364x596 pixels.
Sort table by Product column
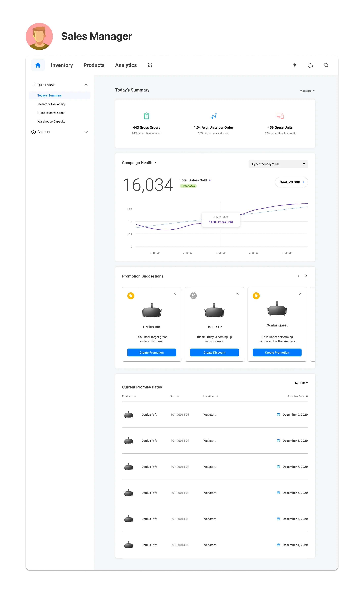pyautogui.click(x=134, y=396)
